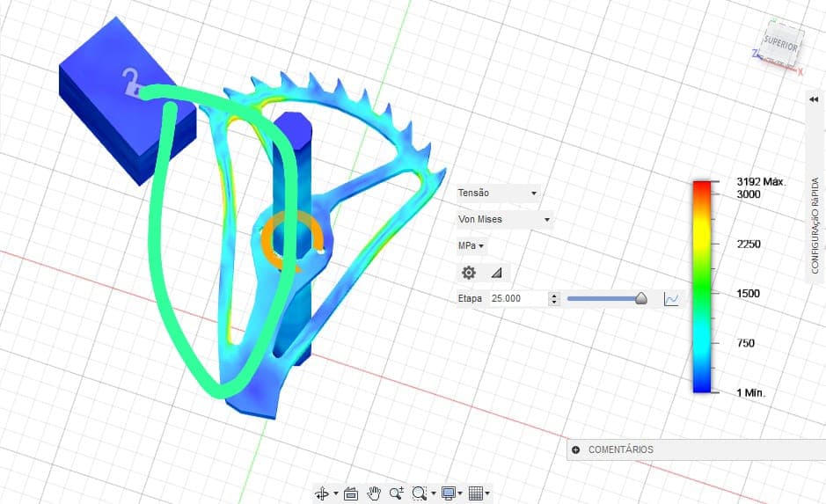Open Display Settings monitor icon
The image size is (826, 504).
pyautogui.click(x=449, y=493)
